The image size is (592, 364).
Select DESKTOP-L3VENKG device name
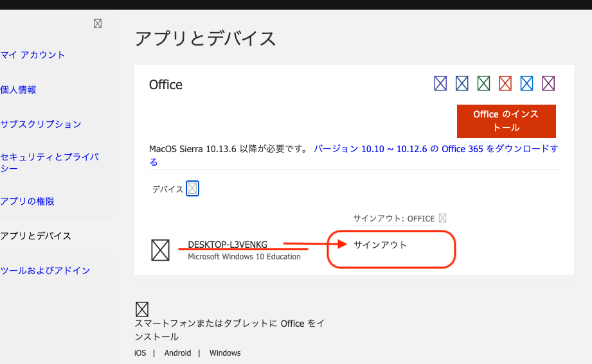228,245
